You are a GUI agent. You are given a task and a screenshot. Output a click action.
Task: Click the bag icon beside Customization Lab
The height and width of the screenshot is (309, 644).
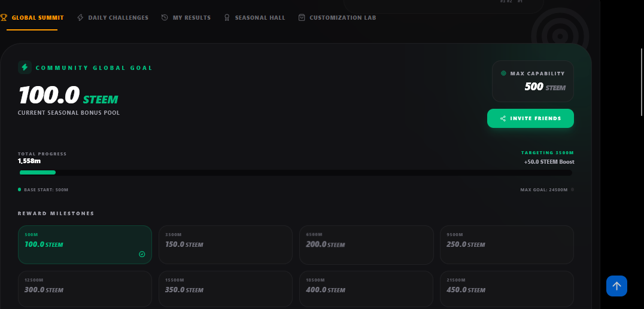point(302,18)
